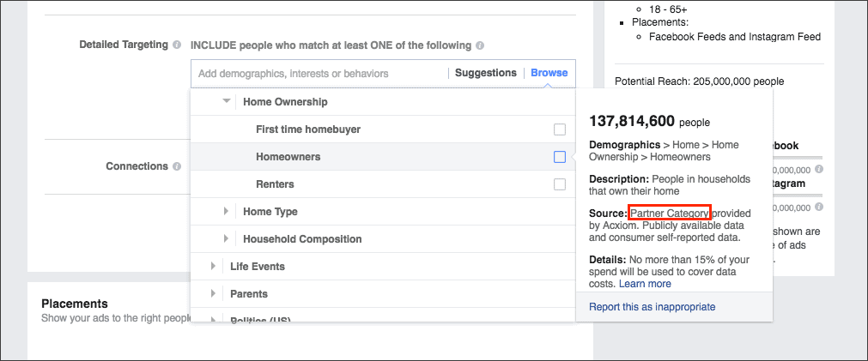Click the second info icon beside 0,000,000 reach
This screenshot has width=868, height=361.
[819, 207]
